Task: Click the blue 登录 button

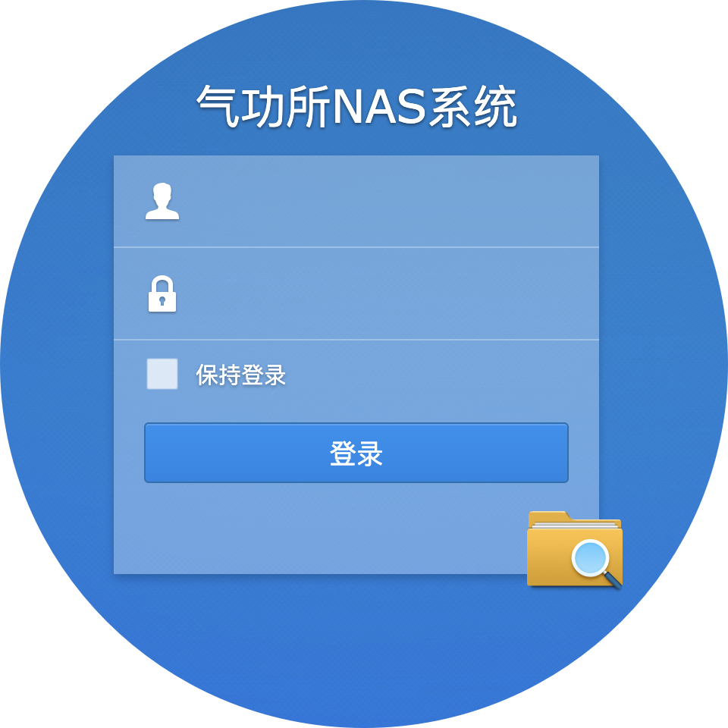Action: 356,453
